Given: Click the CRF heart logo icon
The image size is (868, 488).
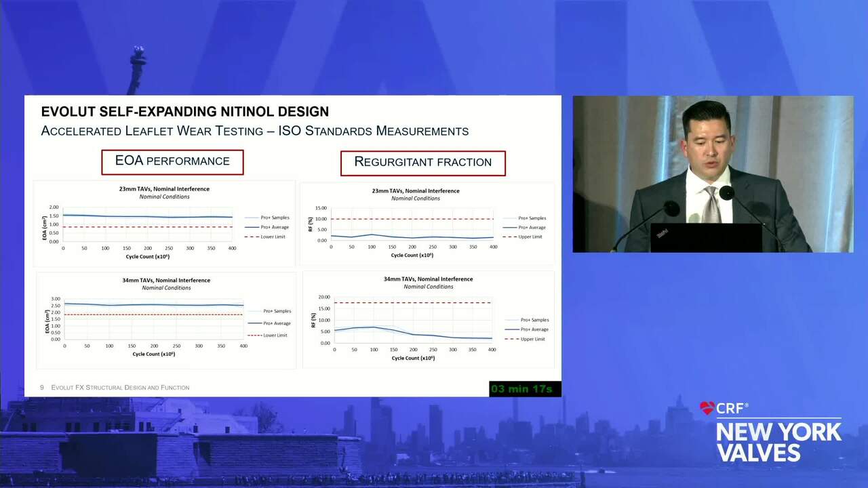Looking at the screenshot, I should (x=707, y=408).
